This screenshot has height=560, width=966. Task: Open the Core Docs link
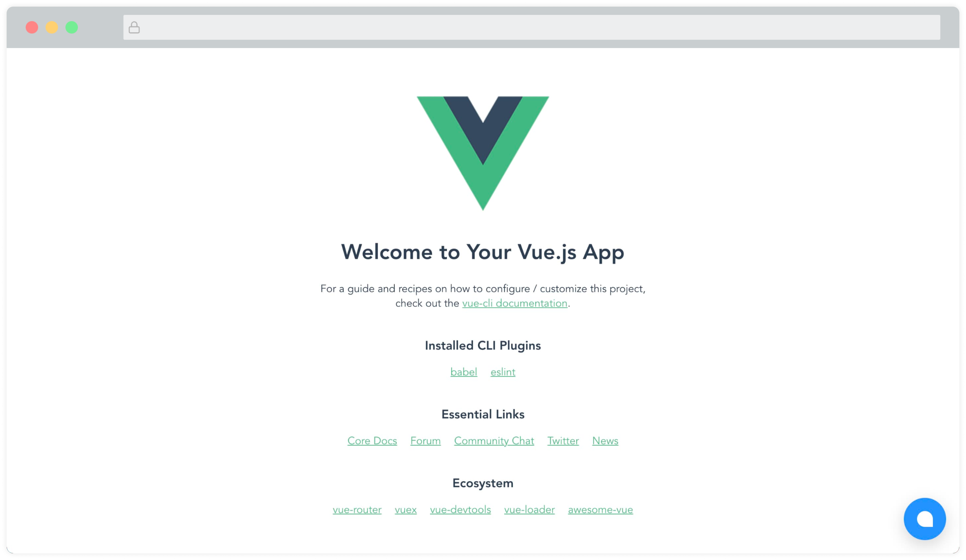coord(372,441)
